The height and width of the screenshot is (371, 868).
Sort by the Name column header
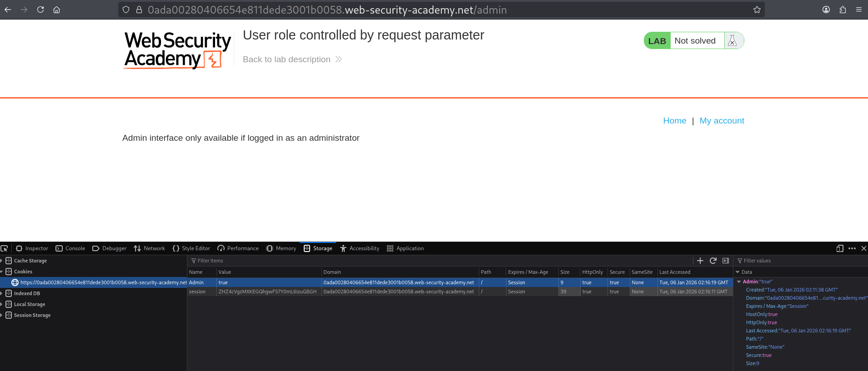[202, 272]
